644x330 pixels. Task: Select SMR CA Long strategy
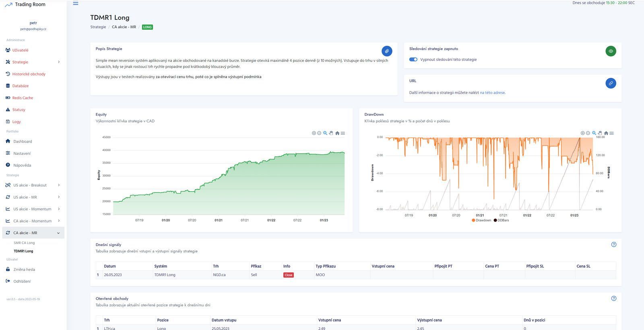[x=24, y=243]
